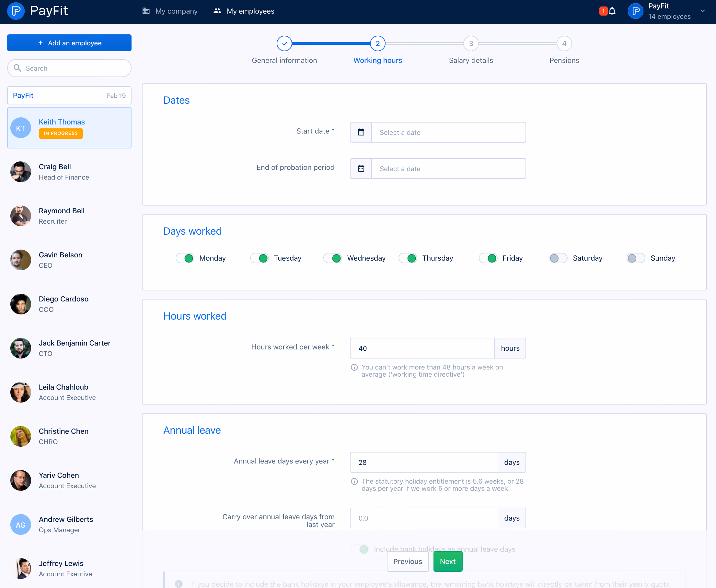
Task: Click Craig Bell's profile photo
Action: 21,172
